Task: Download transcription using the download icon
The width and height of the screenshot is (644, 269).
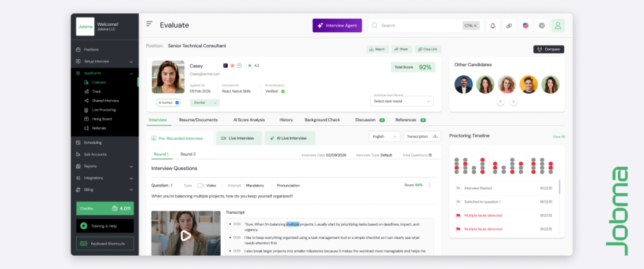Action: (435, 136)
